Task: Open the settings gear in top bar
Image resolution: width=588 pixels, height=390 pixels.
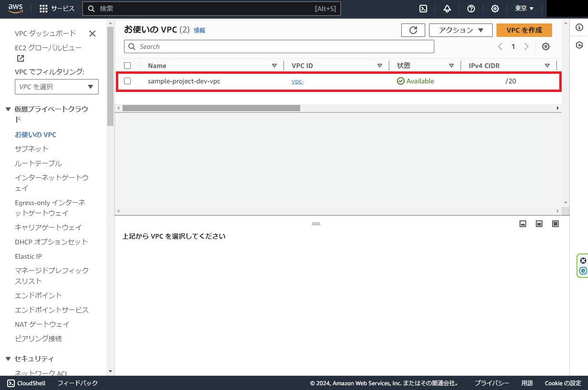Action: coord(495,9)
